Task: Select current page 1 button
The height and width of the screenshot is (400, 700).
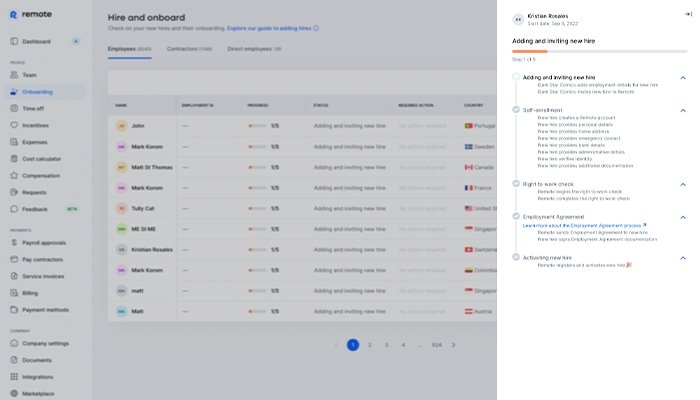Action: pyautogui.click(x=353, y=345)
